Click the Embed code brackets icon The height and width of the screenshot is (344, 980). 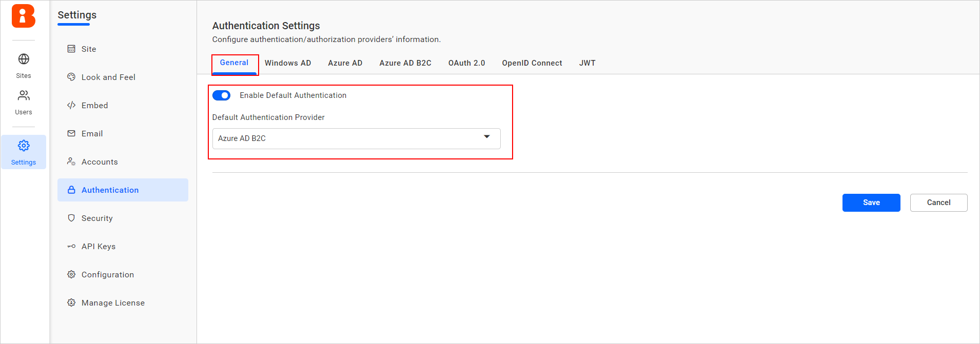[71, 105]
